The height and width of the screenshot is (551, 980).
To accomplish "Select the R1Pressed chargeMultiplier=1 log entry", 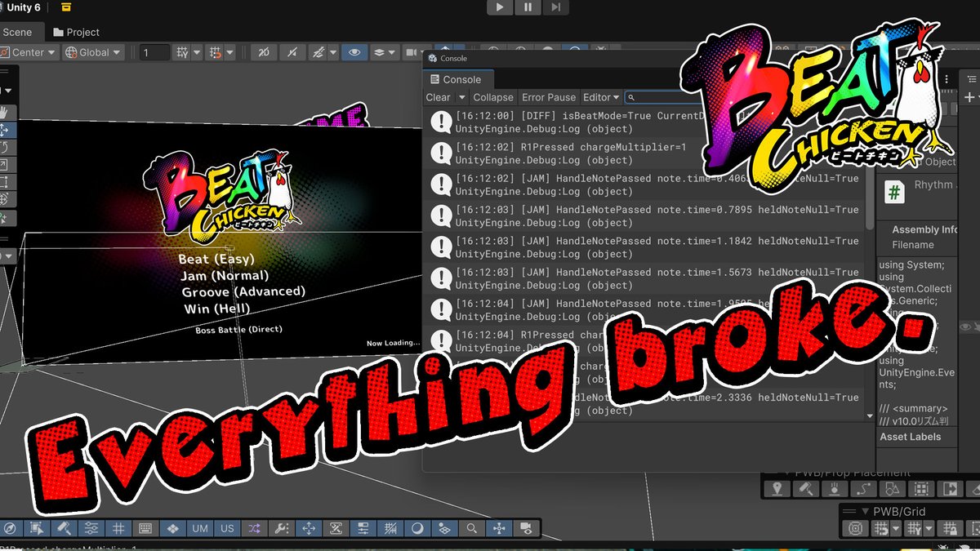I will pos(644,153).
